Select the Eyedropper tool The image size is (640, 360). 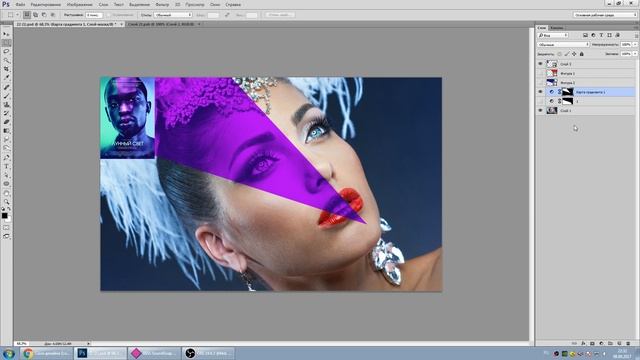pos(6,78)
